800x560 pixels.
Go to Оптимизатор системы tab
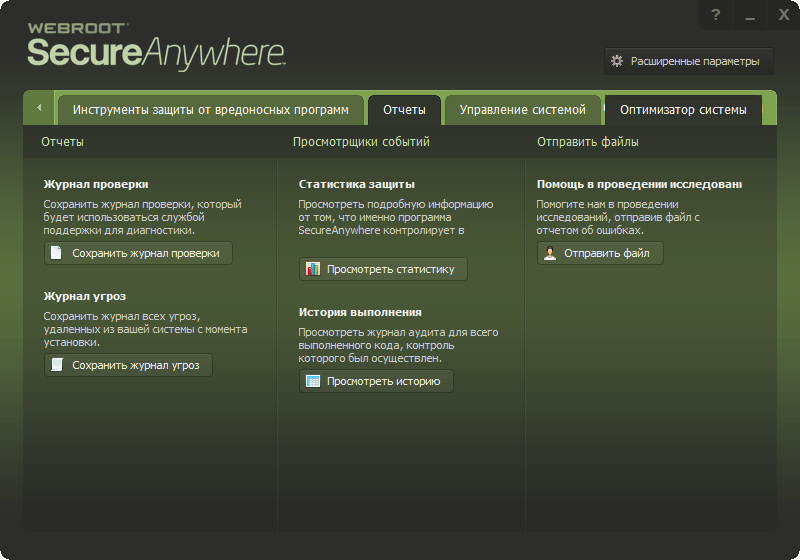(683, 110)
